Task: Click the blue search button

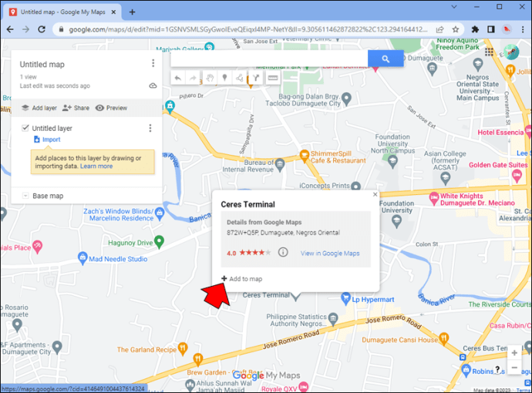Action: coord(386,59)
